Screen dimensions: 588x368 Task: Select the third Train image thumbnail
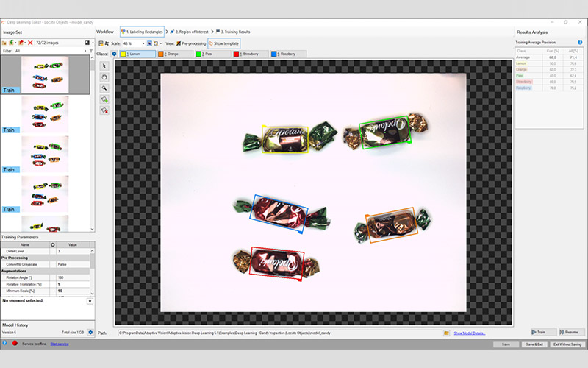click(x=45, y=154)
